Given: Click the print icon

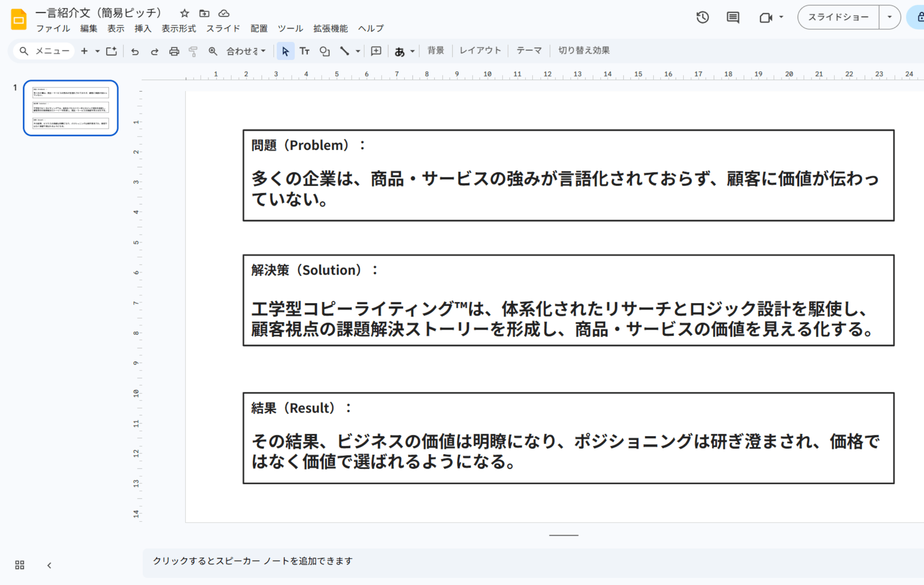Looking at the screenshot, I should coord(173,51).
